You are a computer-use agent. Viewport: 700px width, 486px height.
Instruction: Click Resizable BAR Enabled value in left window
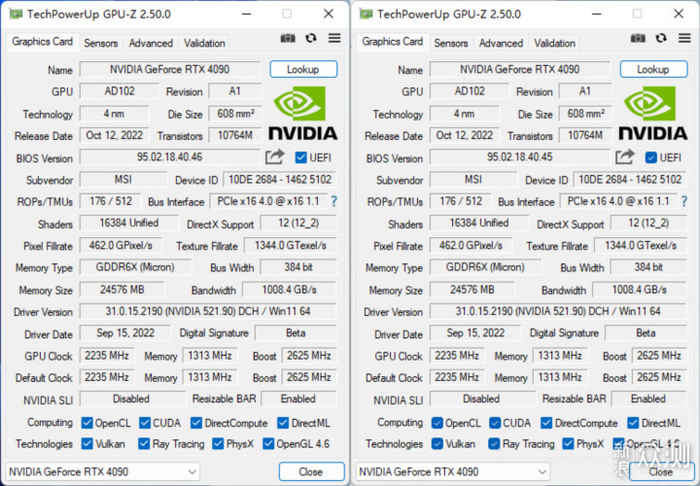click(x=298, y=399)
